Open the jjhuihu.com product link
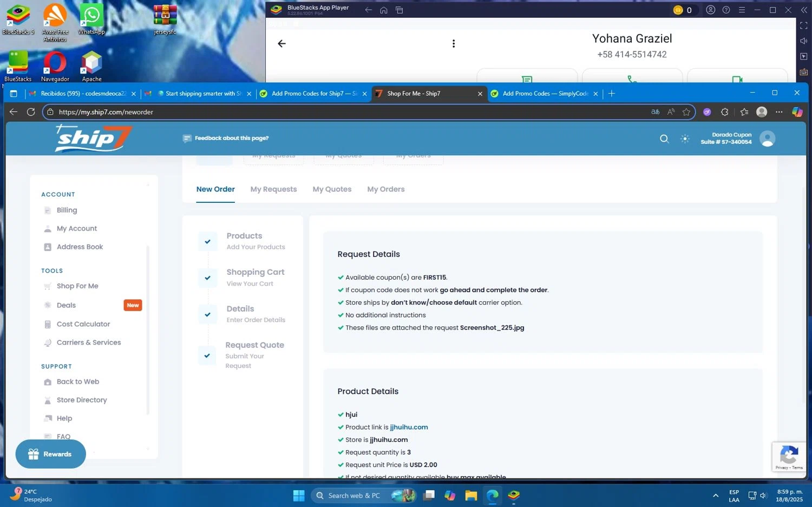Screen dimensions: 812x507 coord(409,427)
